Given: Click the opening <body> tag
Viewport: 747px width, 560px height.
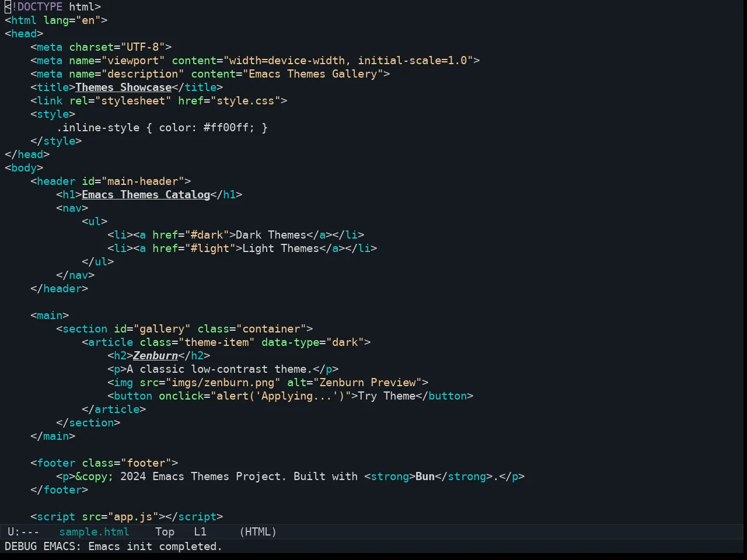Looking at the screenshot, I should click(x=24, y=168).
